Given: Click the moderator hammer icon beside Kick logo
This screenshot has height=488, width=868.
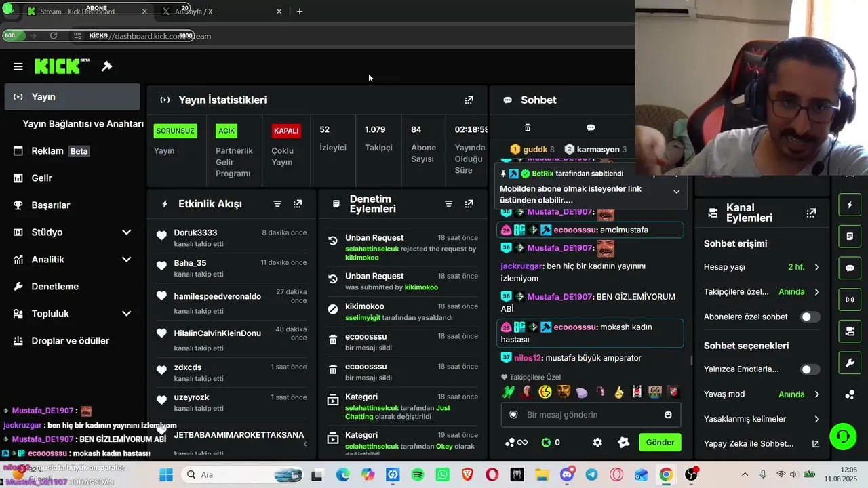Looking at the screenshot, I should (106, 66).
